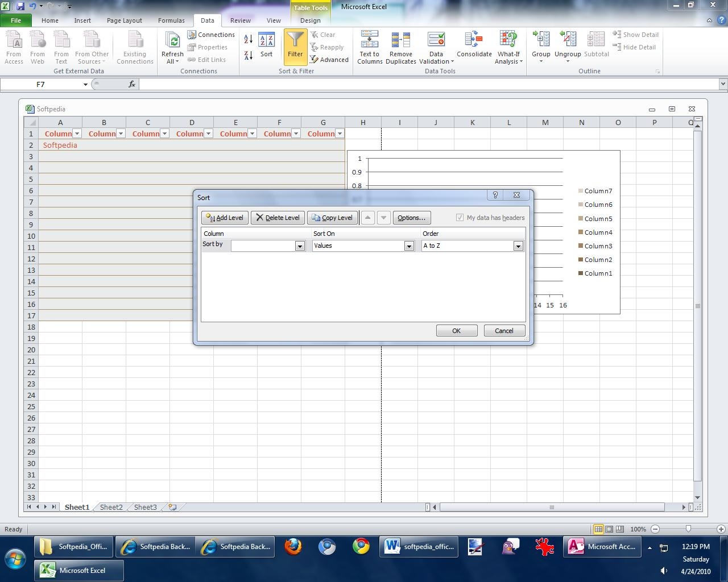Switch to Page Layout view in status bar
The height and width of the screenshot is (582, 728).
click(609, 529)
